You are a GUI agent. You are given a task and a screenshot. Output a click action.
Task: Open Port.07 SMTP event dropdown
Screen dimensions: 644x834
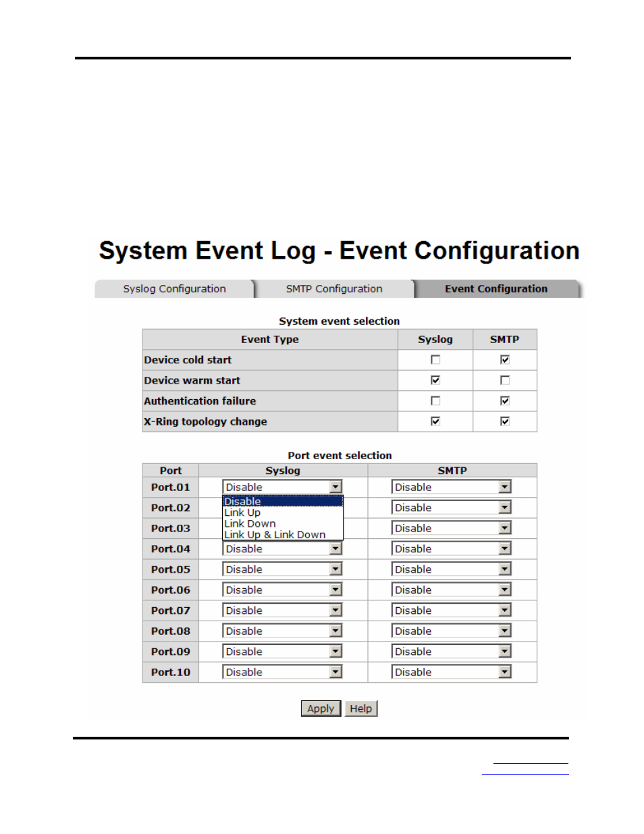click(x=452, y=610)
